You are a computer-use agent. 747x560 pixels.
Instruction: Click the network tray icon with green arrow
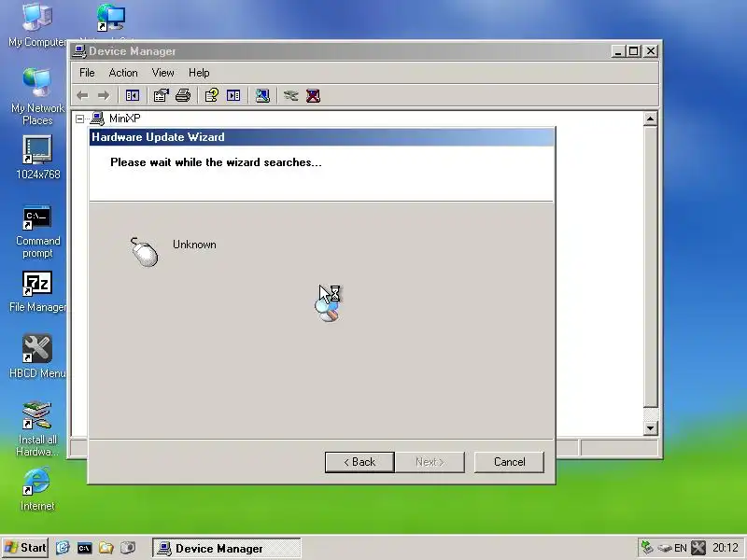click(x=647, y=548)
